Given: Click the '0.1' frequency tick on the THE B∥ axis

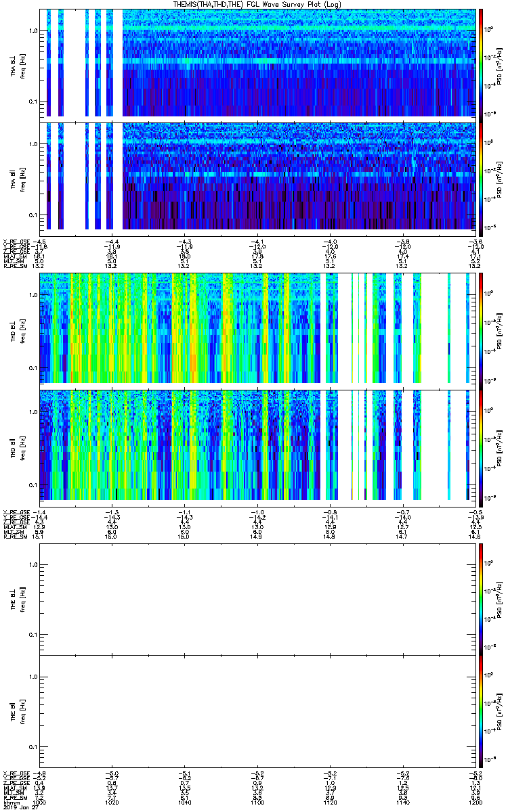Looking at the screenshot, I should coord(33,747).
